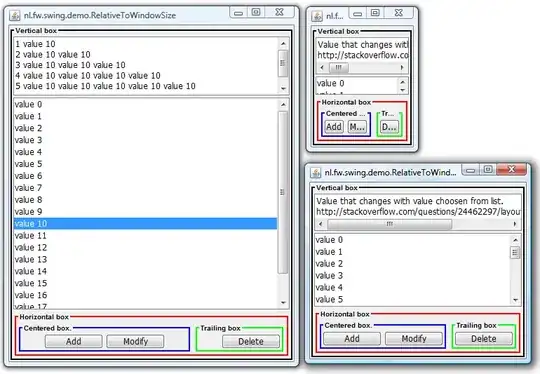Click the down arrow of the large list scrollbar
This screenshot has height=374, width=540.
[283, 303]
